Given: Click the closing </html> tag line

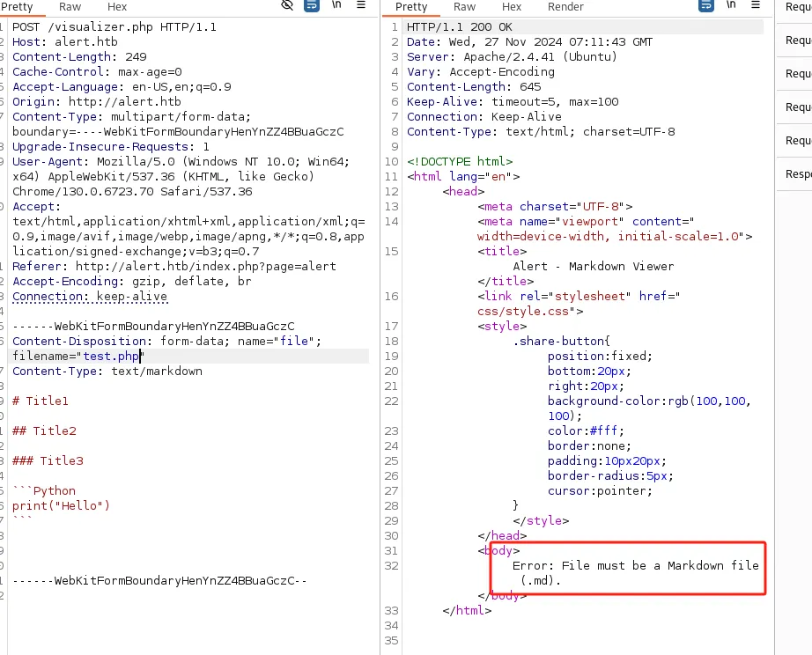Looking at the screenshot, I should pos(467,611).
